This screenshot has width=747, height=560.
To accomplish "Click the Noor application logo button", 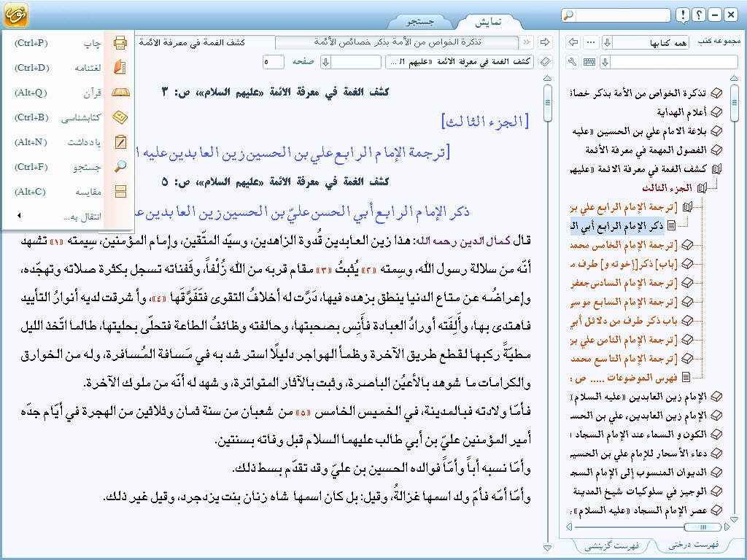I will tap(15, 15).
